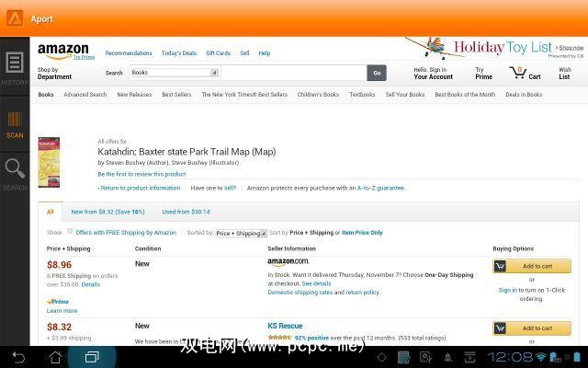Open Sell Your Books menu item
The width and height of the screenshot is (588, 368).
tap(405, 95)
